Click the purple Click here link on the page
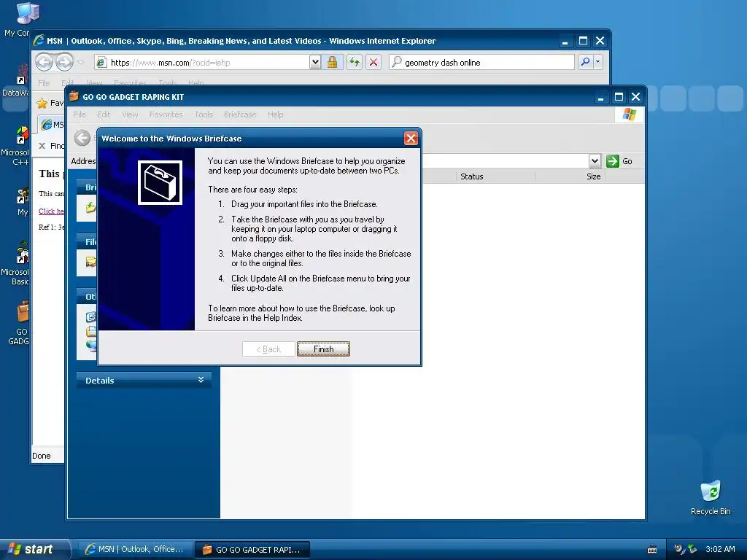 point(52,211)
